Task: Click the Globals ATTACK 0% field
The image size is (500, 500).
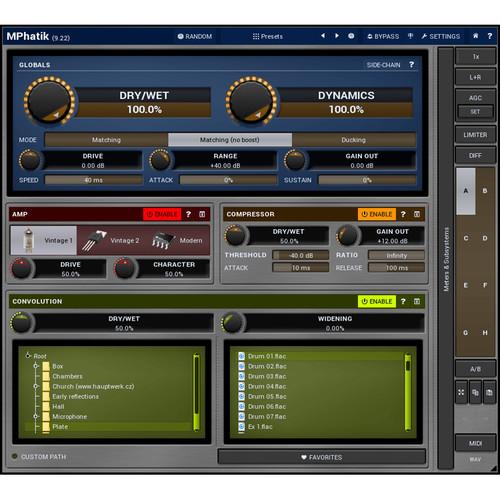Action: 228,180
